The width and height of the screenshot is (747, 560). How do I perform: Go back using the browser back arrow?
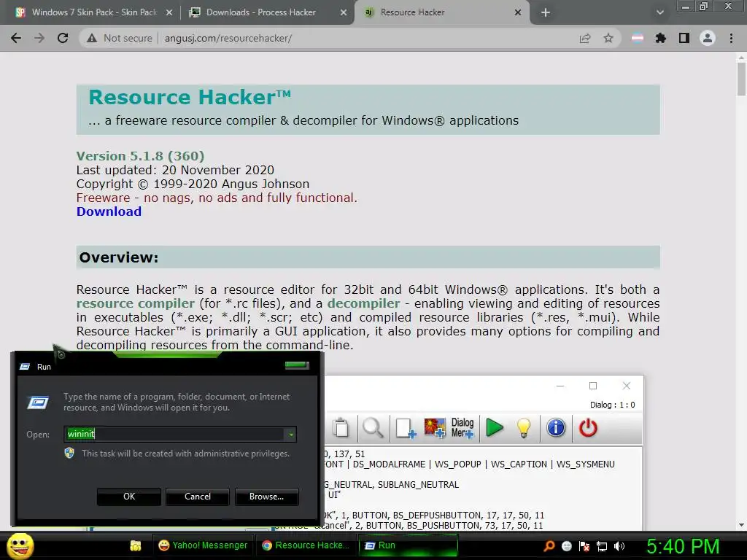click(x=16, y=38)
